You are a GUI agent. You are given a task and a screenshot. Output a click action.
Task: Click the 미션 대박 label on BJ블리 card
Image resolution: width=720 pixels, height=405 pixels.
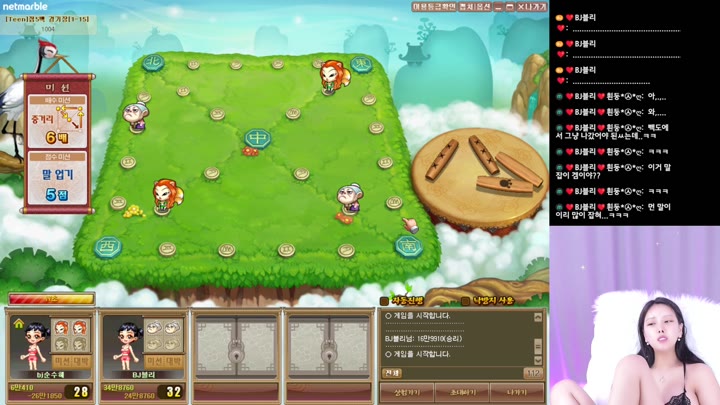163,361
